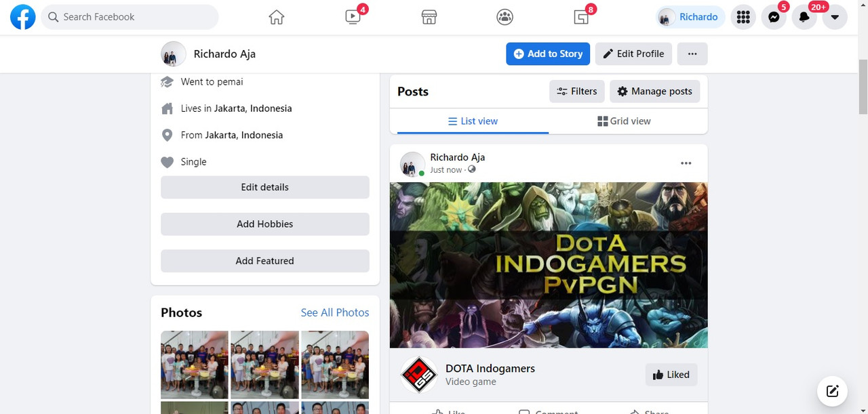Click the Richardo Aja sticky header name
This screenshot has height=414, width=868.
tap(224, 54)
